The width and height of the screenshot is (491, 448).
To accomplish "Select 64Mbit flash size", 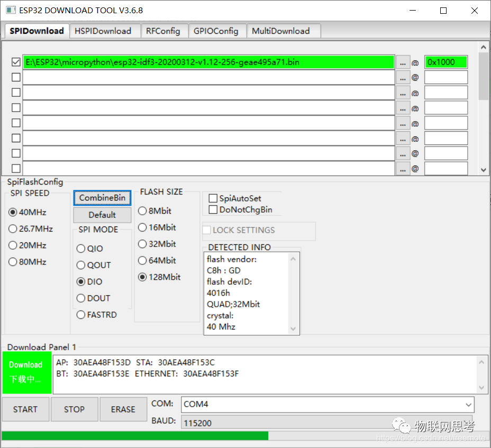I will (x=157, y=260).
